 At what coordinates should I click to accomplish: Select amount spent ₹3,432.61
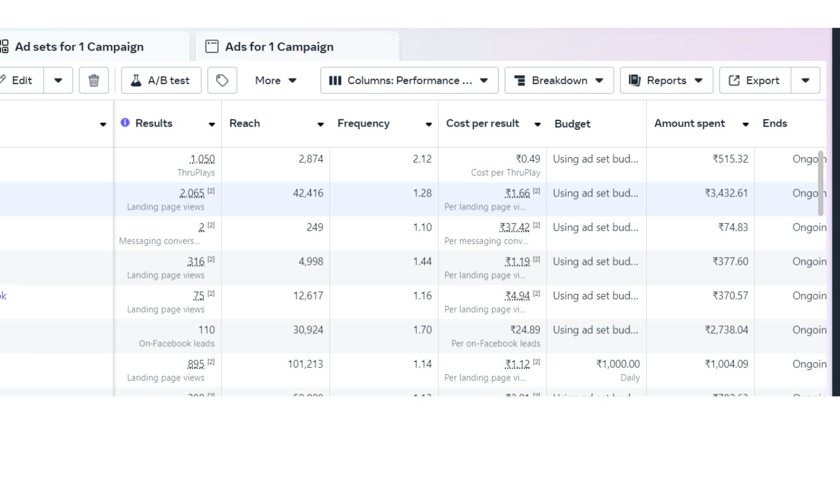pos(726,193)
